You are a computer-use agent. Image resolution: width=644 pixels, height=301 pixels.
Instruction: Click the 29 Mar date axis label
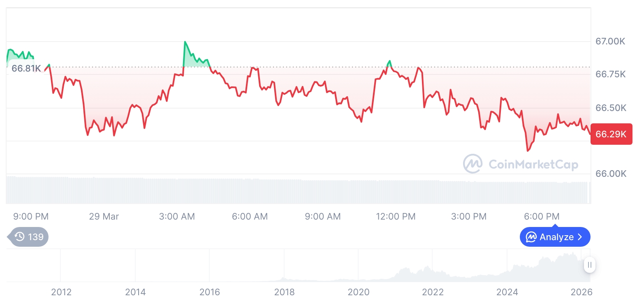[x=104, y=216]
